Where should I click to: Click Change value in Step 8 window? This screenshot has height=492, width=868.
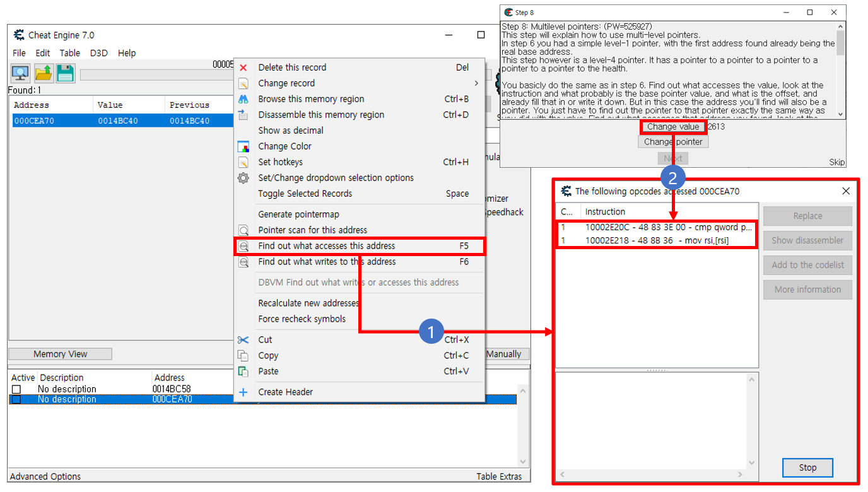pyautogui.click(x=673, y=127)
